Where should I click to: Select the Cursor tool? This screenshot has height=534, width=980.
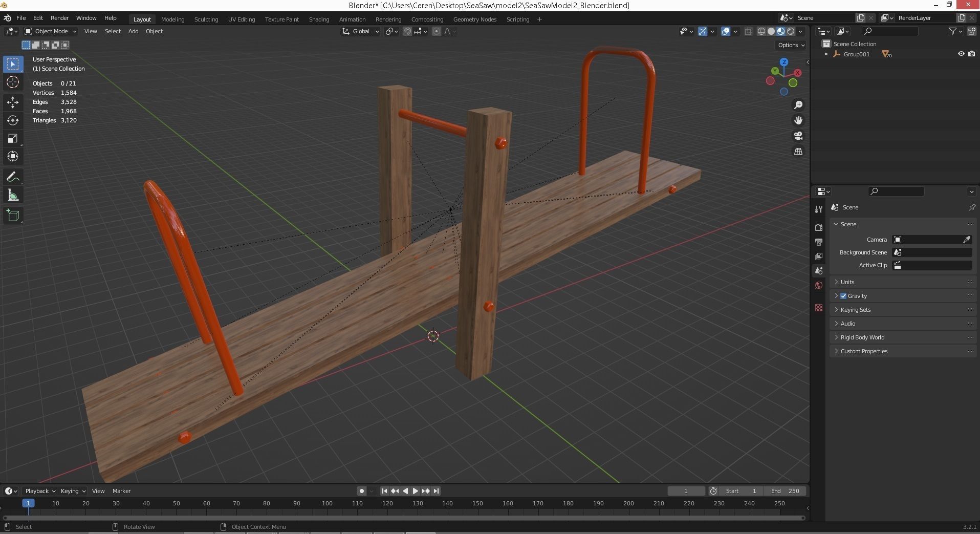[x=13, y=82]
